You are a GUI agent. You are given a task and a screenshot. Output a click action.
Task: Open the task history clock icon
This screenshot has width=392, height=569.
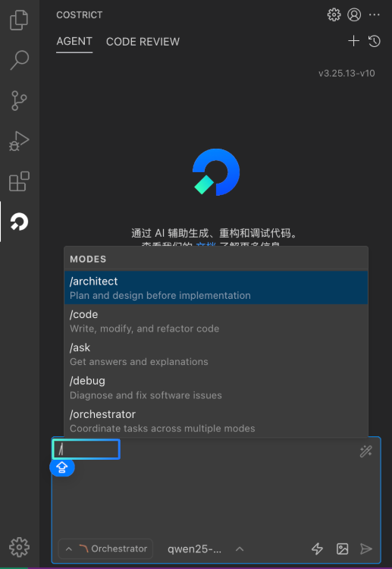pyautogui.click(x=375, y=41)
